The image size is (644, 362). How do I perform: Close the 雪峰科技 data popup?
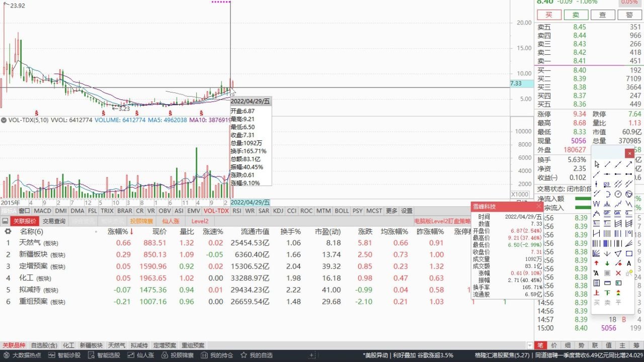pos(539,207)
